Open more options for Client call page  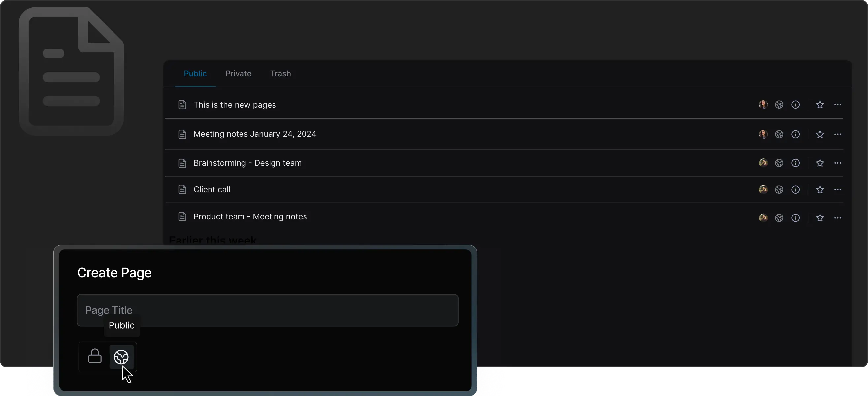click(838, 190)
